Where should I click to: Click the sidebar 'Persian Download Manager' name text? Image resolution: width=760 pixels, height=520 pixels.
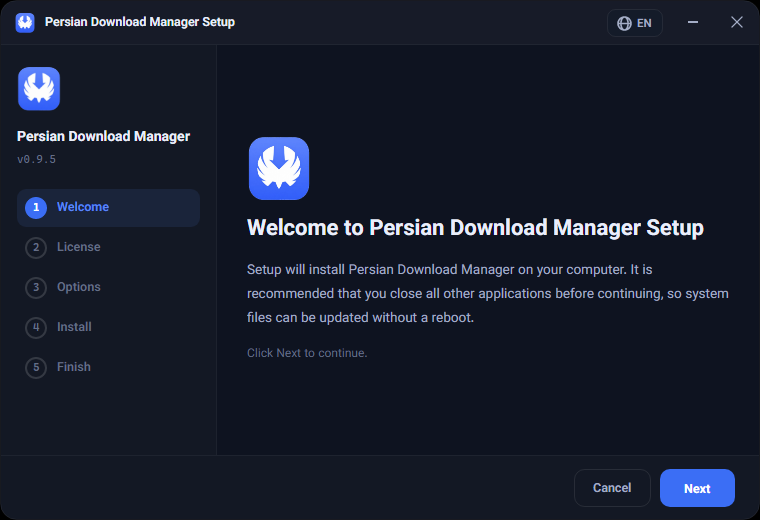pyautogui.click(x=103, y=137)
